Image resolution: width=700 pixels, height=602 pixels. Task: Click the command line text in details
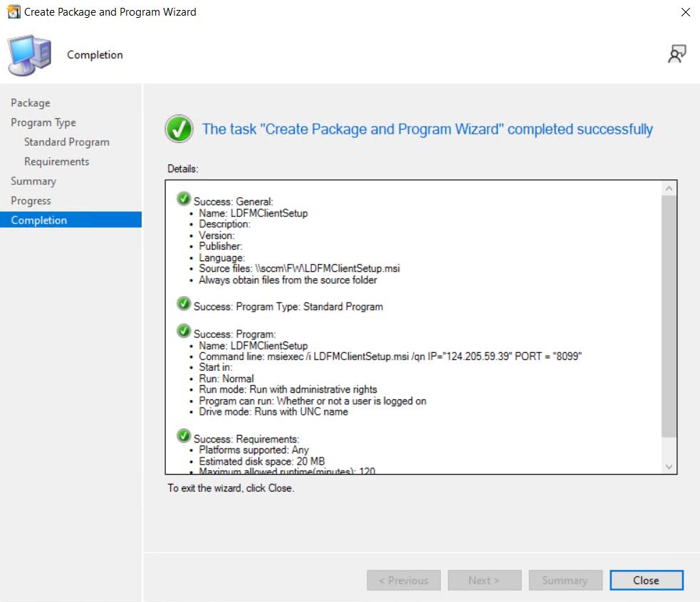pyautogui.click(x=390, y=357)
